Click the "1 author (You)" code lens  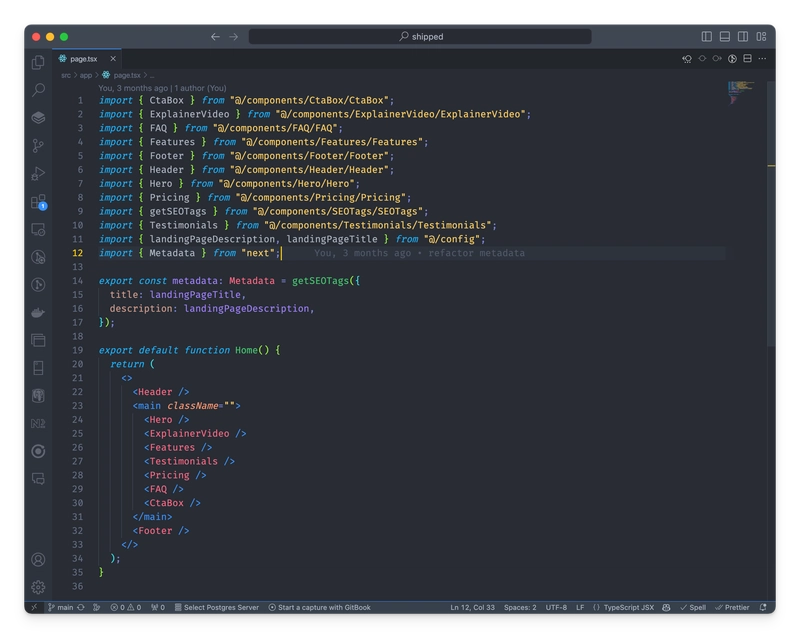pos(201,88)
